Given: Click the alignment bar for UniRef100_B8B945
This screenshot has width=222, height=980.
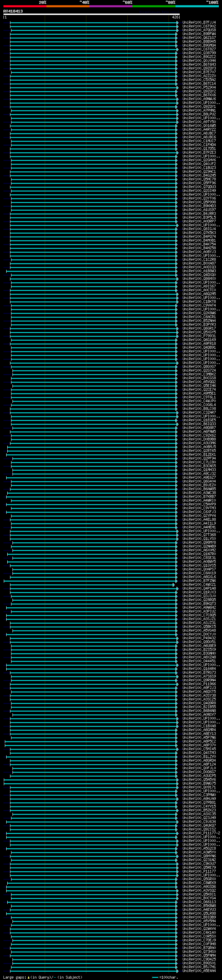Looking at the screenshot, I should [93, 41].
